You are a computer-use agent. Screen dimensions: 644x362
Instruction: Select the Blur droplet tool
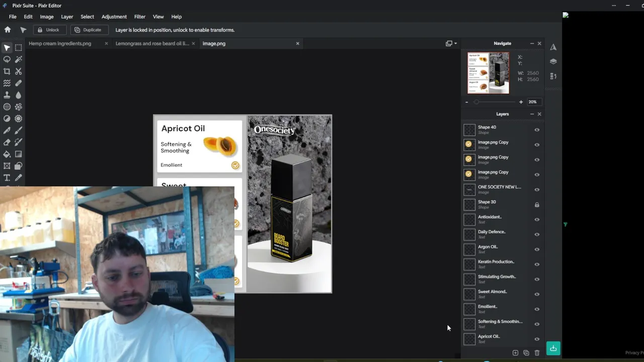click(x=19, y=95)
